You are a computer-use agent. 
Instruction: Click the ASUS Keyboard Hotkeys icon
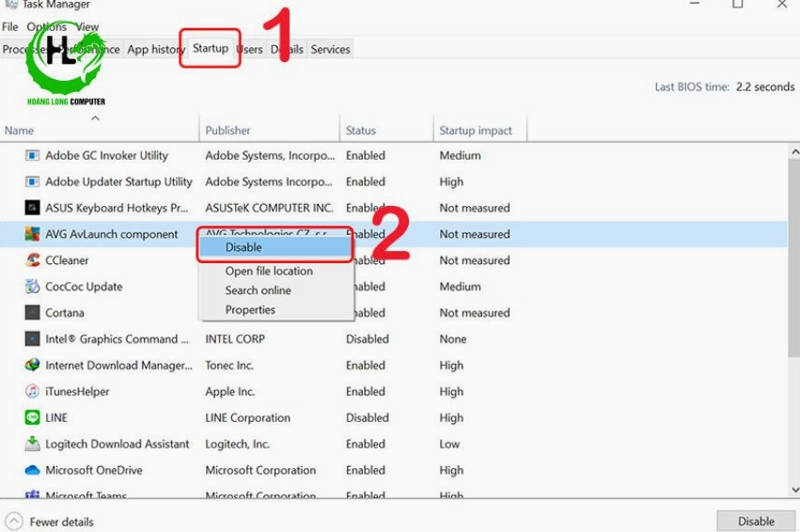(32, 209)
